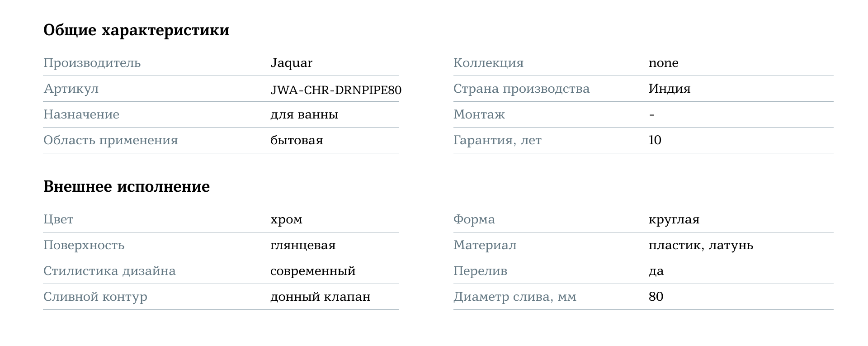Screen dimensions: 868x346
Task: Click the 'Внешнее исполнение' section heading
Action: pos(127,186)
